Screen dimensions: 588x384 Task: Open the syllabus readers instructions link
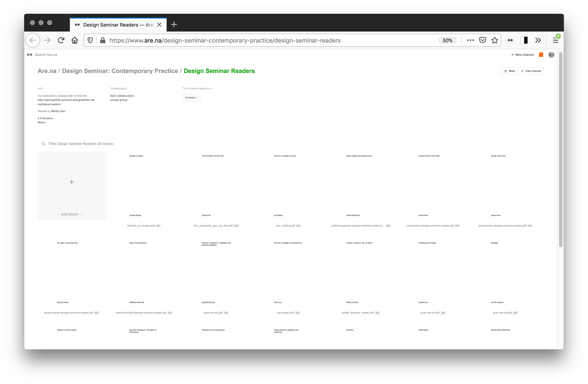66,102
